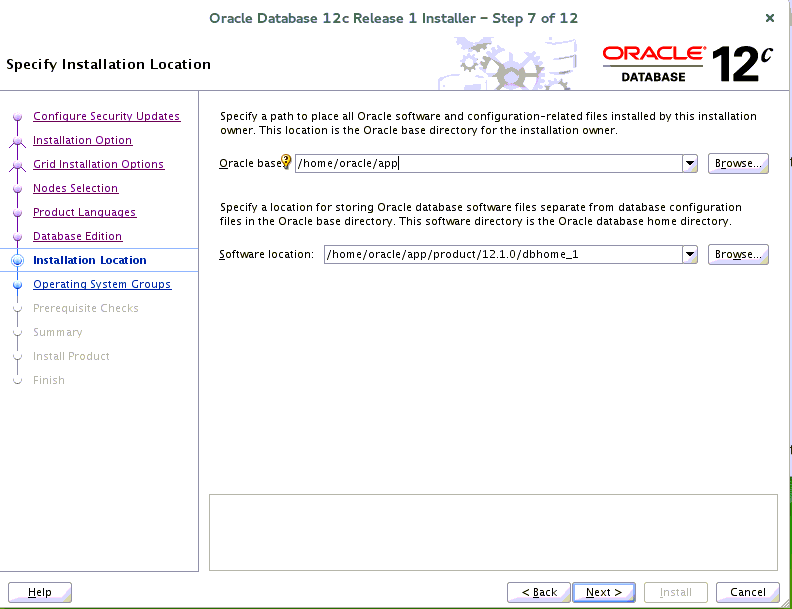Click the Oracle base help hint icon
This screenshot has width=792, height=609.
(287, 163)
